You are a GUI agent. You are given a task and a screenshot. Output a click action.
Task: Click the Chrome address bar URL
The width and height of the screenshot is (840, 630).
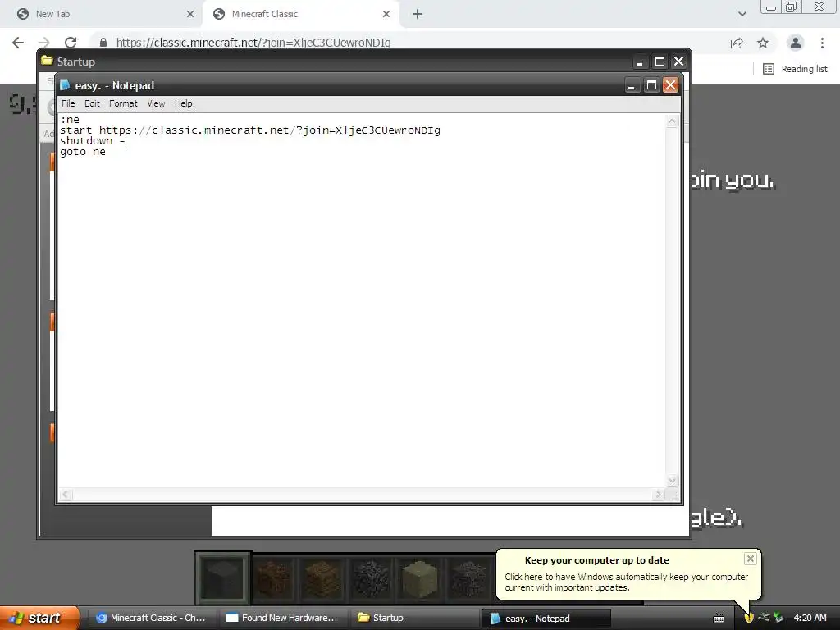pos(253,43)
